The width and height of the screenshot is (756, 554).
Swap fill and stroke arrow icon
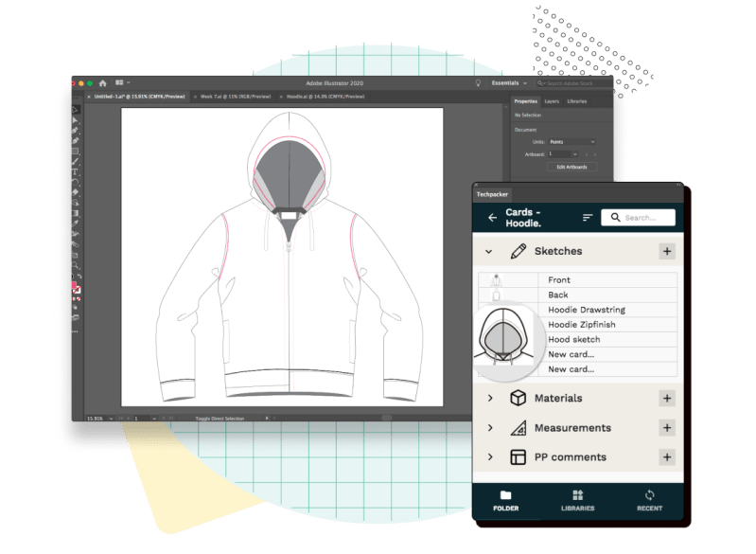pos(79,277)
